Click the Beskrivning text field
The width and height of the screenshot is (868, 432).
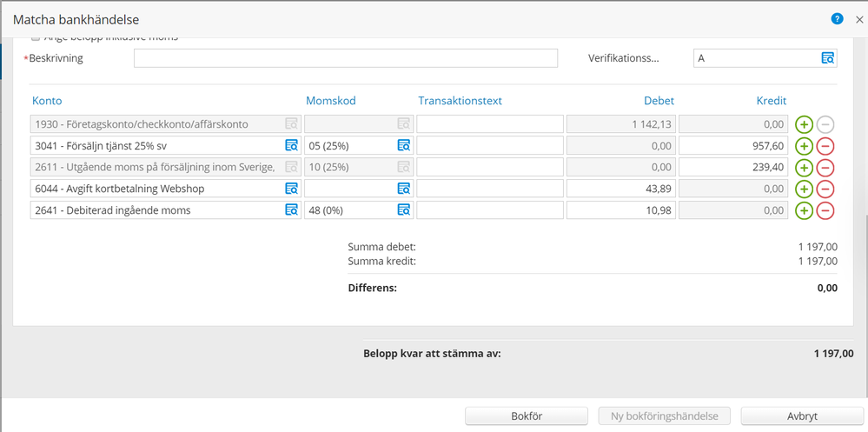coord(345,58)
